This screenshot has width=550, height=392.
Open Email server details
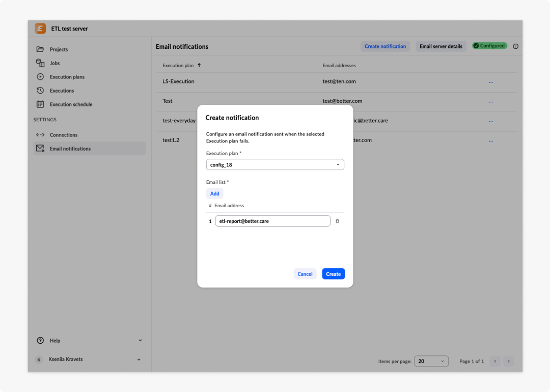[x=441, y=46]
